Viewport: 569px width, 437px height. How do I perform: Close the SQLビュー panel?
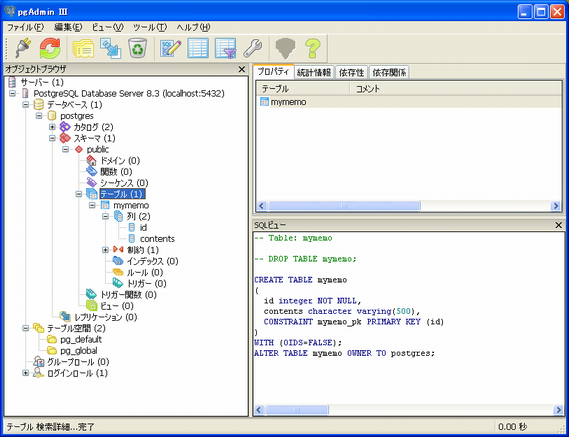[x=558, y=225]
